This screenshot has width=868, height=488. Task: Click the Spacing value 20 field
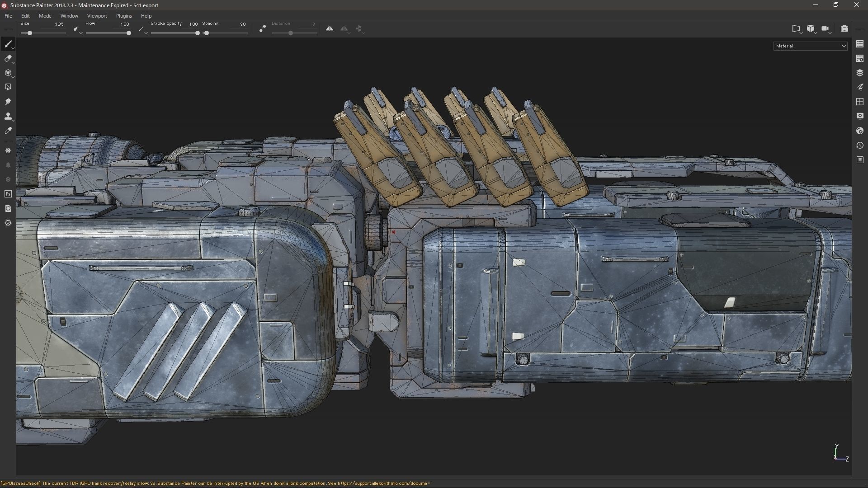tap(243, 24)
